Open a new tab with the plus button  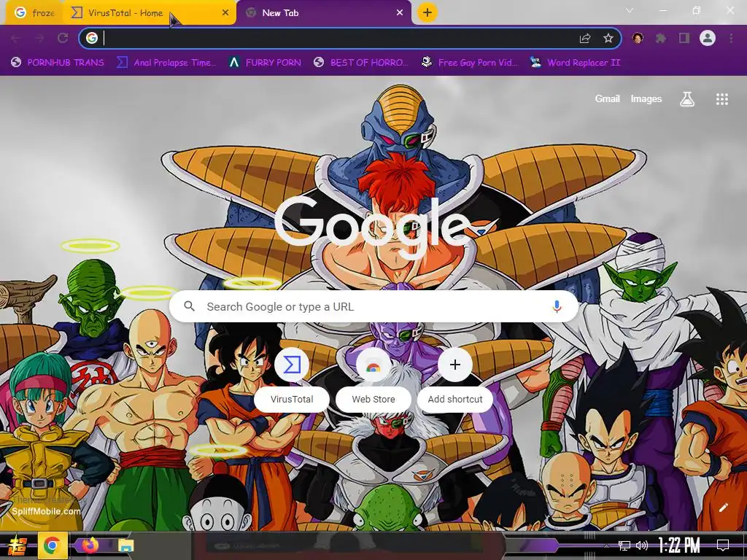tap(427, 12)
